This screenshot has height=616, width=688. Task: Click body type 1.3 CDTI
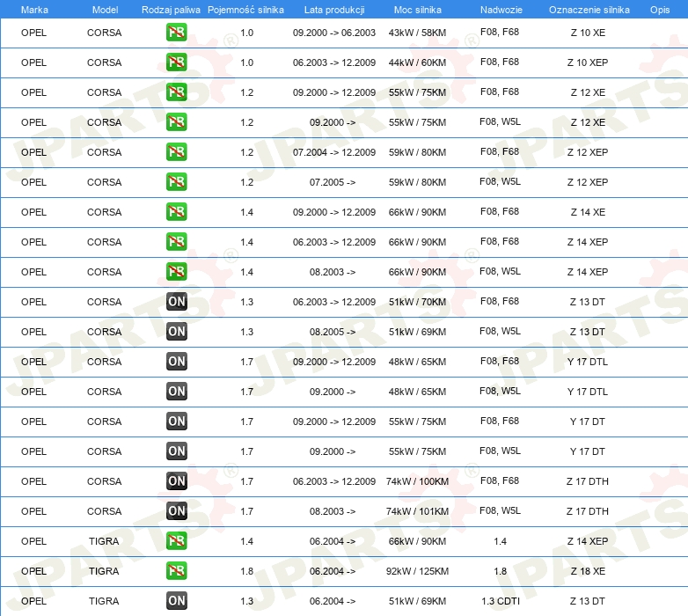click(x=501, y=601)
